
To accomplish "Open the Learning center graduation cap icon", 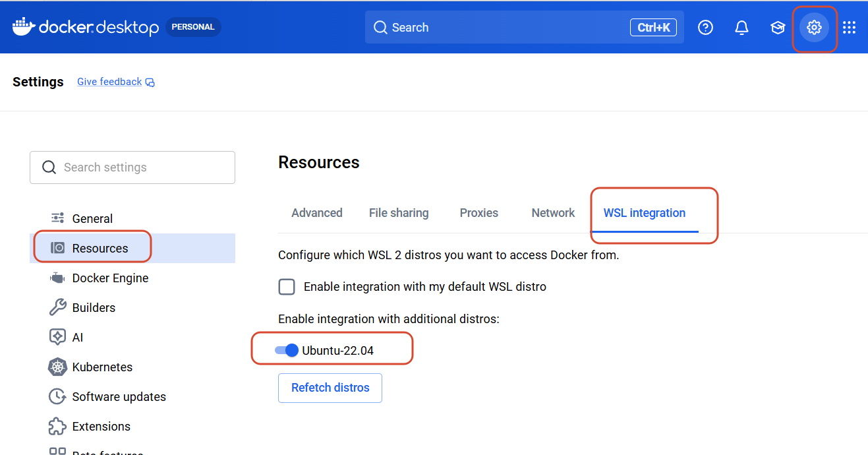I will point(778,27).
